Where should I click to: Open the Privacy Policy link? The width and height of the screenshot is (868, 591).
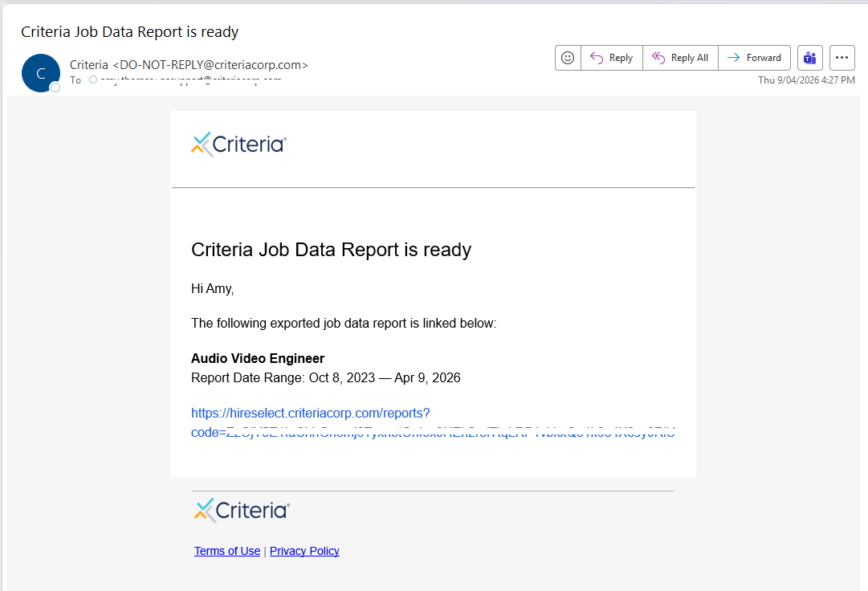click(304, 551)
